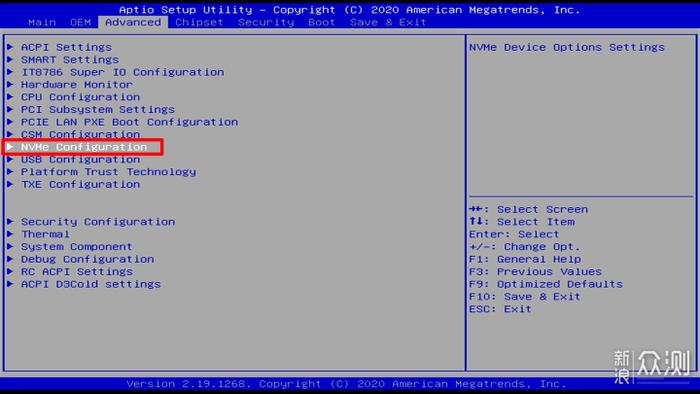The height and width of the screenshot is (394, 700).
Task: Click the ESC: Exit hint
Action: click(x=500, y=309)
